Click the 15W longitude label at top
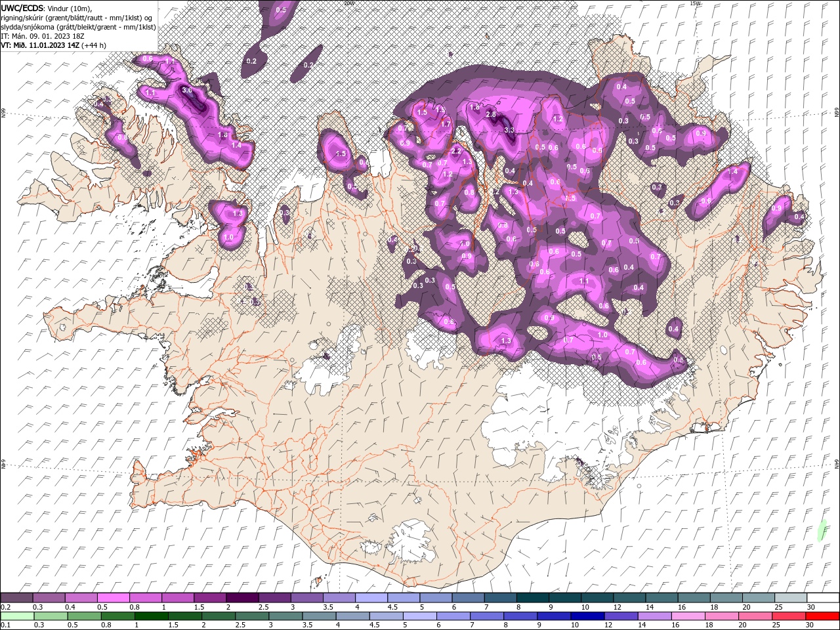The width and height of the screenshot is (840, 630). [x=695, y=3]
